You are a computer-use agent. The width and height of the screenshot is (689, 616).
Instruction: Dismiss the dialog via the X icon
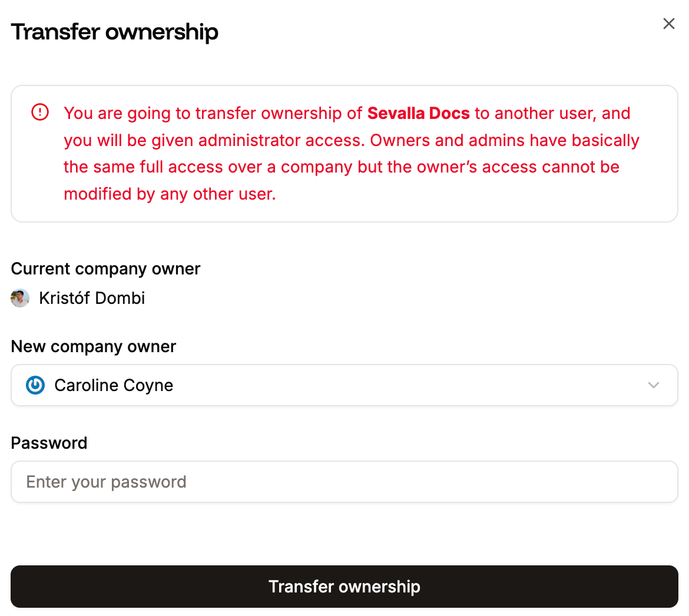click(668, 24)
